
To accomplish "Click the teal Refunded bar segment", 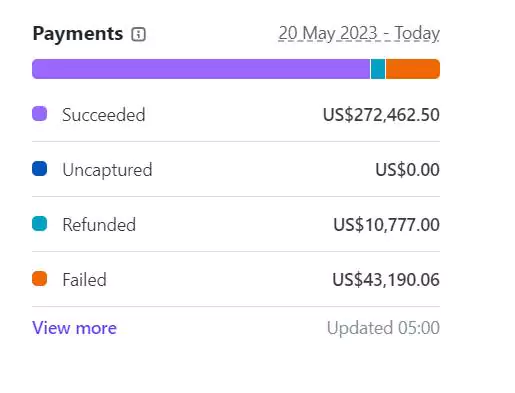I will (378, 69).
